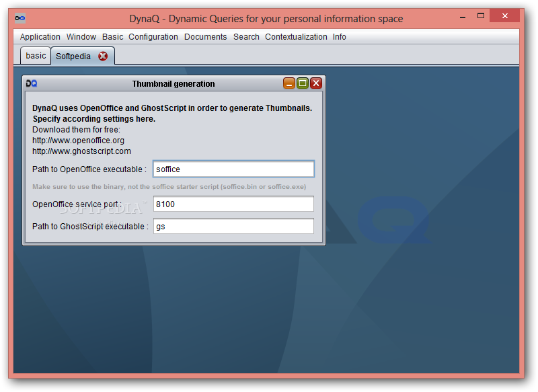Click the http://www.ghostscript.com text
The width and height of the screenshot is (538, 392).
pyautogui.click(x=81, y=151)
